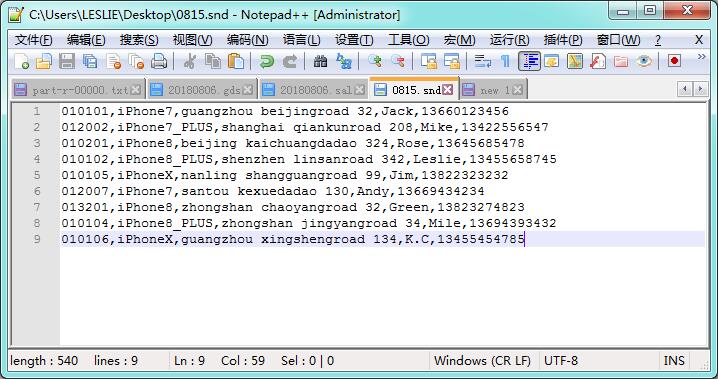
Task: Click UTF-8 encoding in status bar
Action: [x=561, y=361]
